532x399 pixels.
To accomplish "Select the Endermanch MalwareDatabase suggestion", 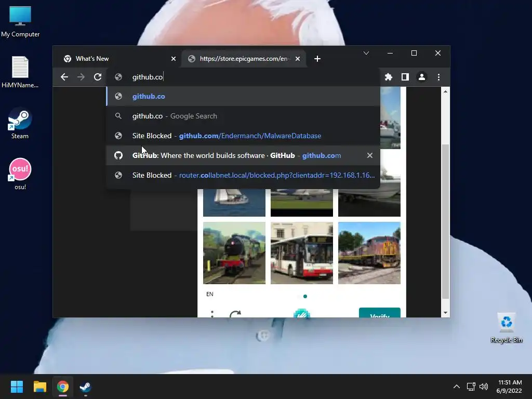I will 243,136.
